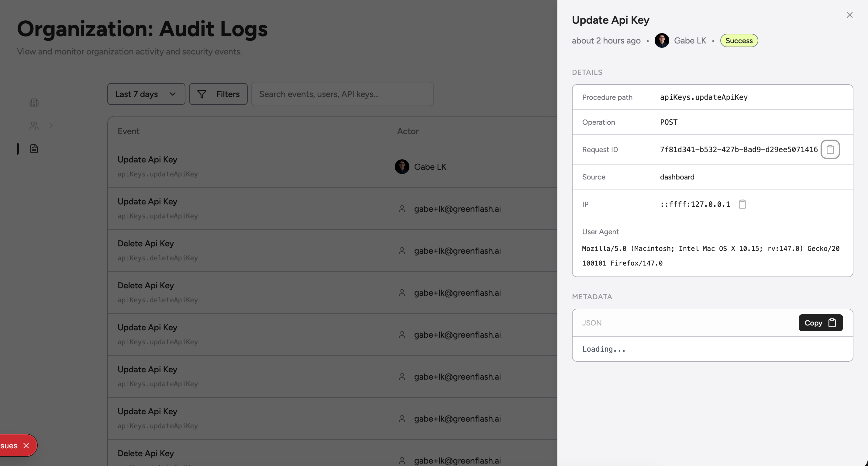
Task: Select the dashboard source value
Action: point(677,177)
